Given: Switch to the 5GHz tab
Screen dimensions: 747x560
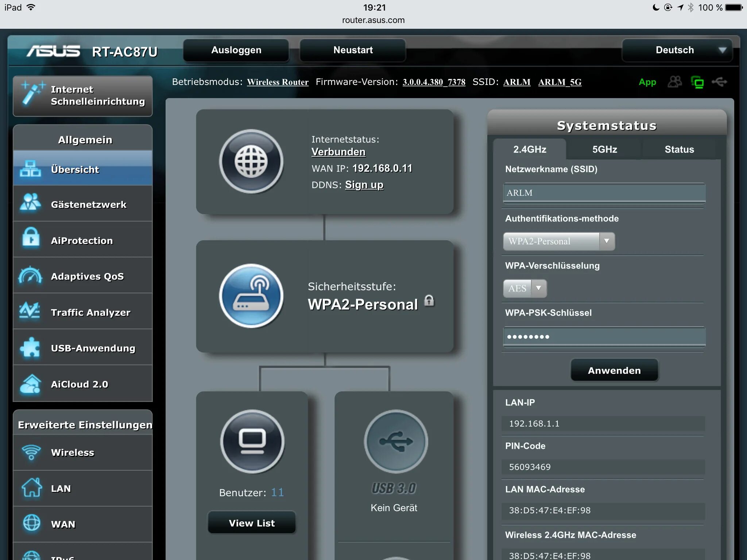Looking at the screenshot, I should pos(604,149).
